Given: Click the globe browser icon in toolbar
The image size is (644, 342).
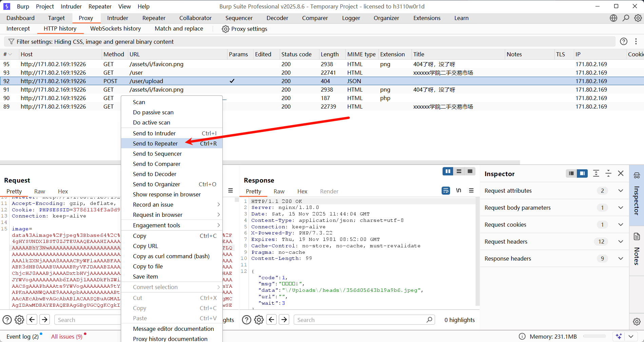Looking at the screenshot, I should click(613, 18).
